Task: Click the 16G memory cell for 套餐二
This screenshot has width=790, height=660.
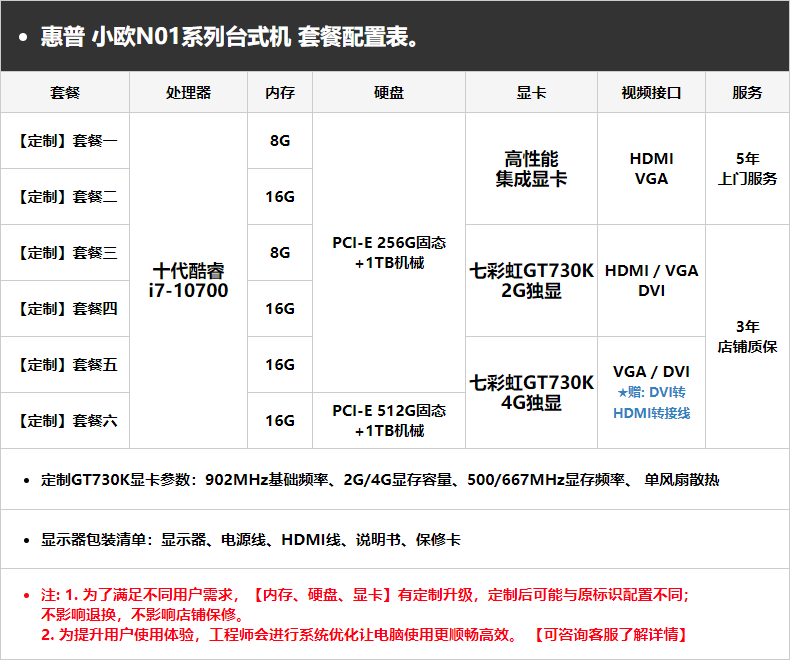Action: [280, 196]
